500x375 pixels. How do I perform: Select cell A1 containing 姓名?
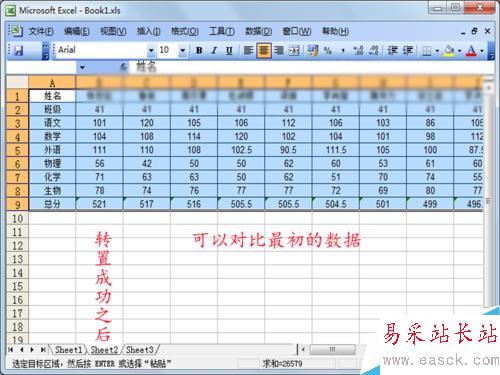(x=52, y=96)
